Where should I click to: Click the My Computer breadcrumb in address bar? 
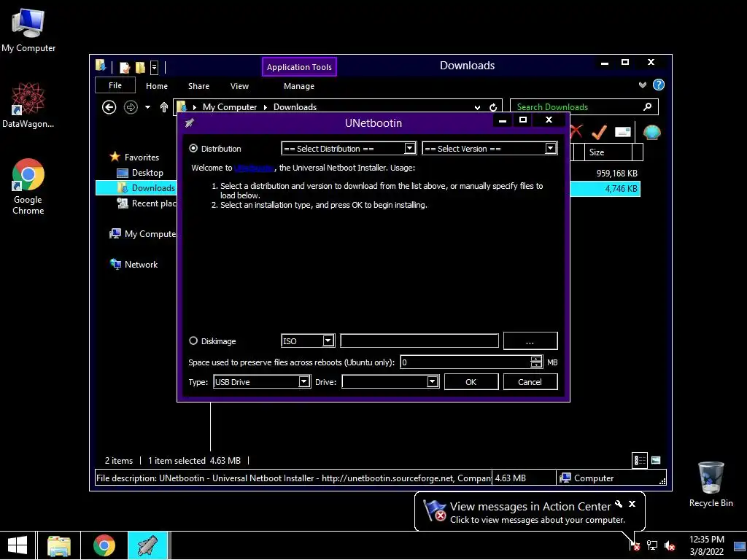230,107
